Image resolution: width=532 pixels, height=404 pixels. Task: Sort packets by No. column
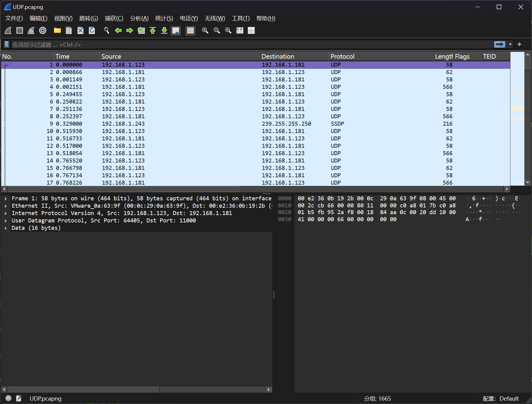[27, 57]
